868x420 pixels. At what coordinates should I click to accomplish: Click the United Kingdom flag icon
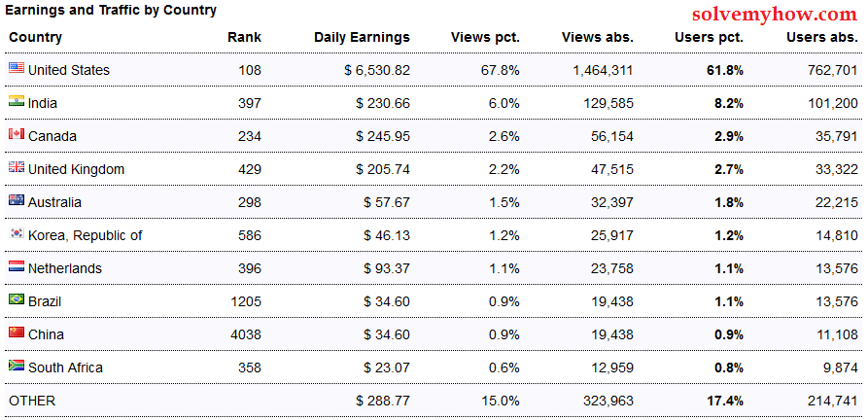point(17,168)
